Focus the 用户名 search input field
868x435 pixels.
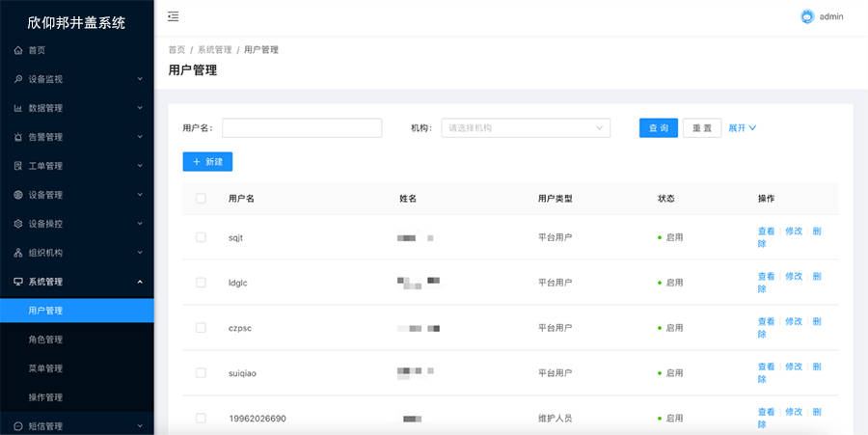302,128
